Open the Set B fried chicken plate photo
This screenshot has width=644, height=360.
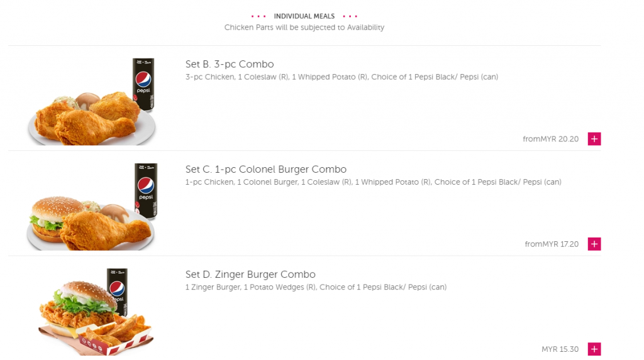click(x=92, y=101)
